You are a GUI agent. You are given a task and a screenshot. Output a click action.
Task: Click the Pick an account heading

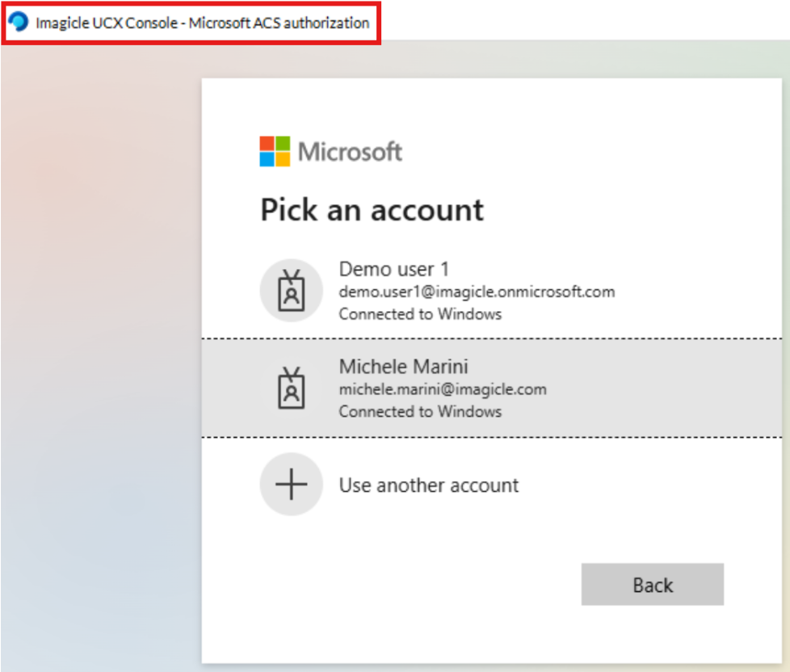372,210
